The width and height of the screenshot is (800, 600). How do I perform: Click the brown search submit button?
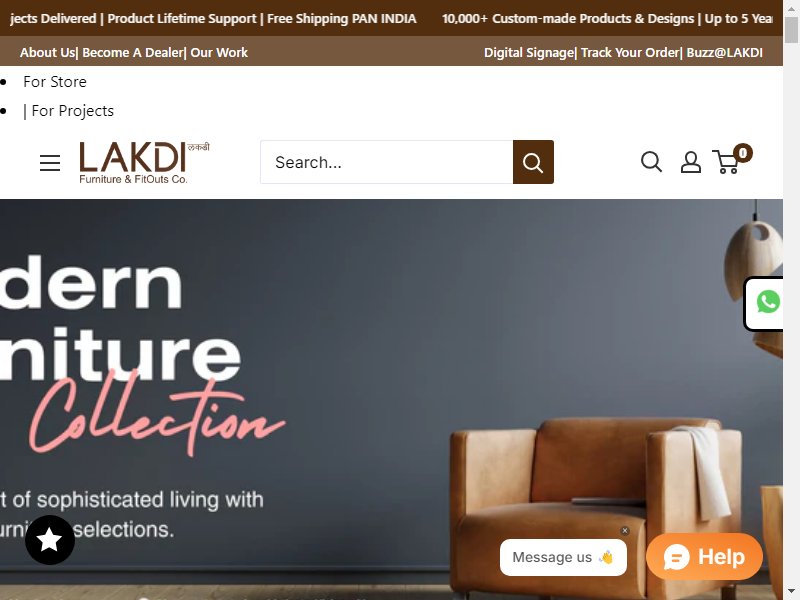pos(533,162)
